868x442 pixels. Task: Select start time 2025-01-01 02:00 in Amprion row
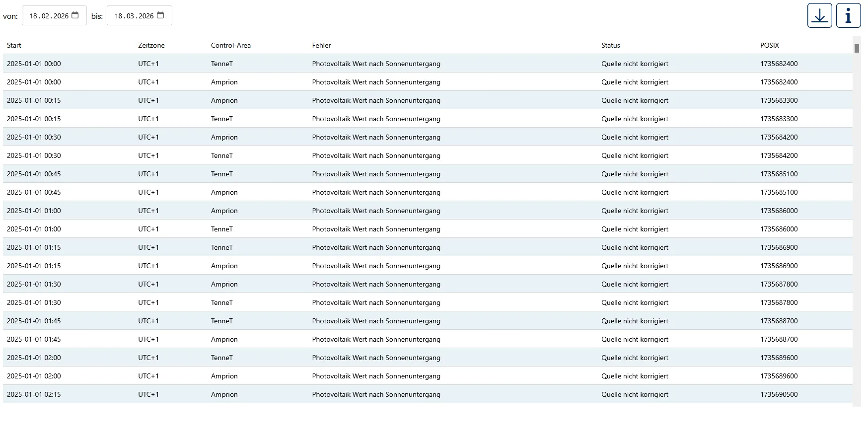click(34, 376)
